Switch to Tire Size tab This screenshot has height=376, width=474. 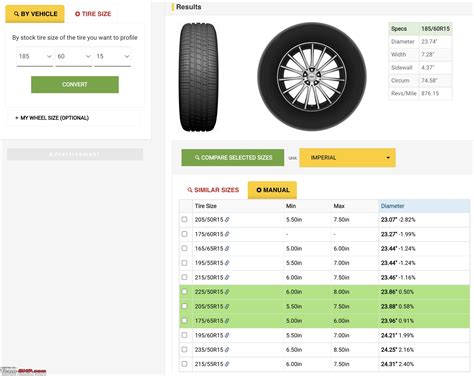point(93,14)
